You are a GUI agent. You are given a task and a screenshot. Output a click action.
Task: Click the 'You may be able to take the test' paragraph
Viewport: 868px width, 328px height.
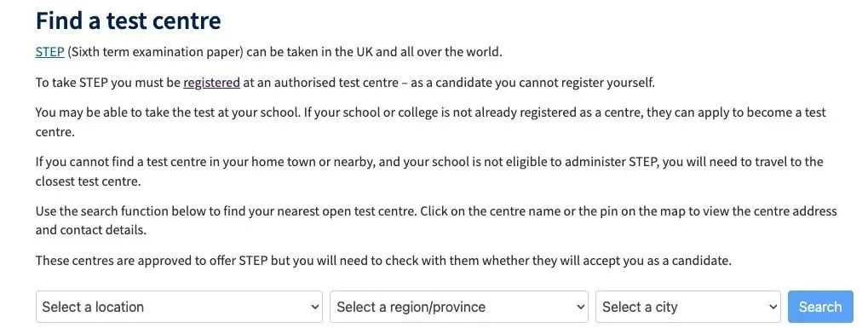click(x=431, y=123)
